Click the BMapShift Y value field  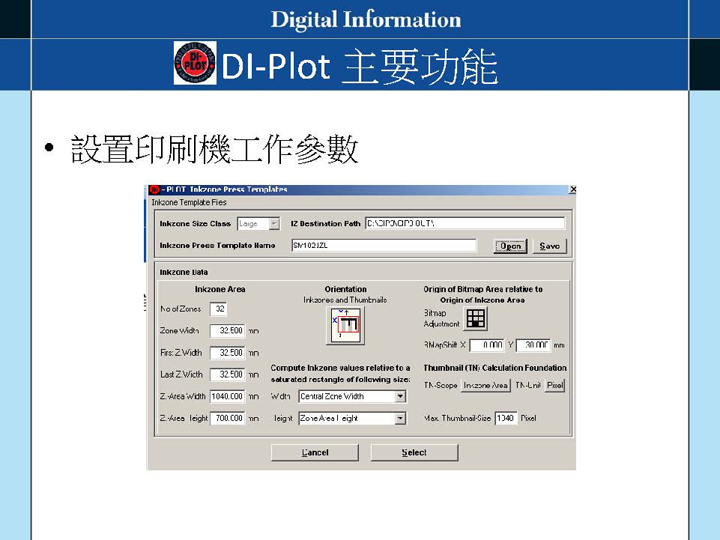click(x=533, y=345)
